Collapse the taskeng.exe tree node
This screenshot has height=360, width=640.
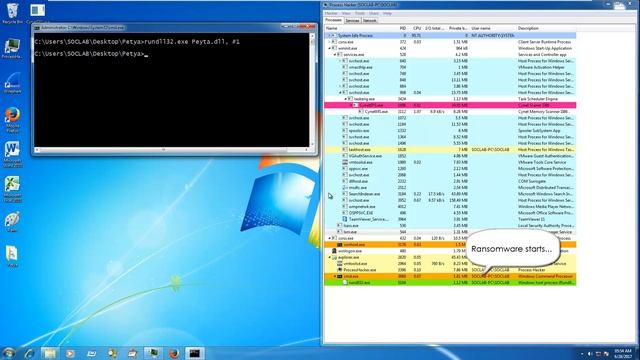346,99
